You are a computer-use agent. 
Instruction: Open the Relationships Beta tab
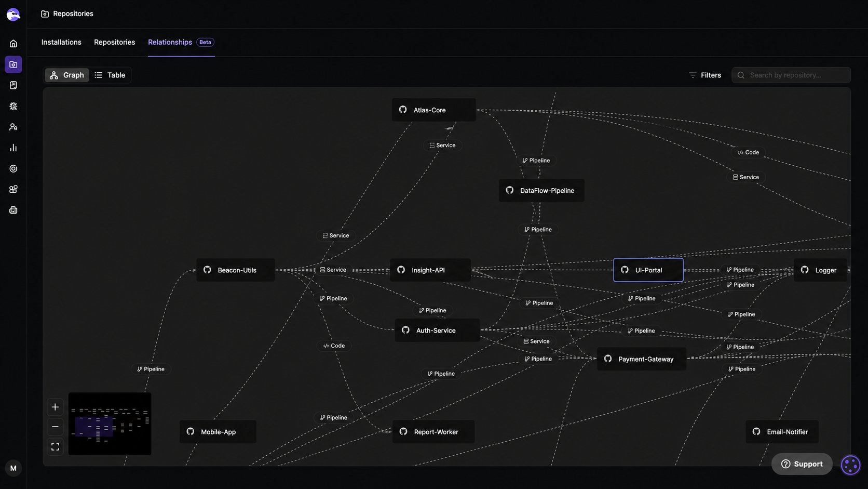(x=181, y=42)
